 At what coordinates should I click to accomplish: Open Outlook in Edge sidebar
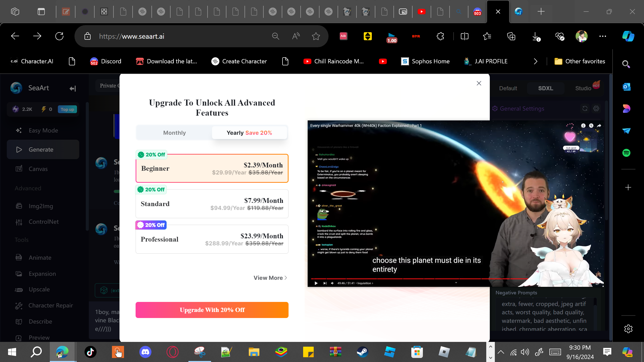[626, 87]
